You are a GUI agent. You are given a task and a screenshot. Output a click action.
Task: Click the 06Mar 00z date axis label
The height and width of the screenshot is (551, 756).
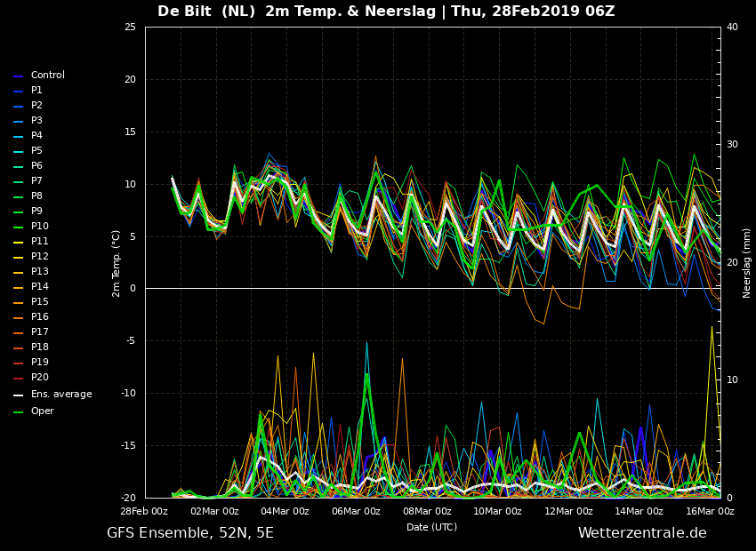coord(356,512)
